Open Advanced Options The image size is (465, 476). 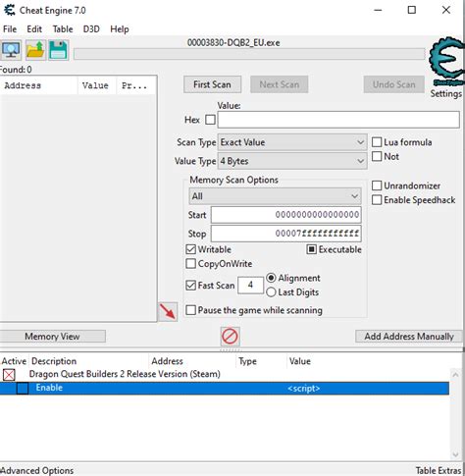coord(37,470)
